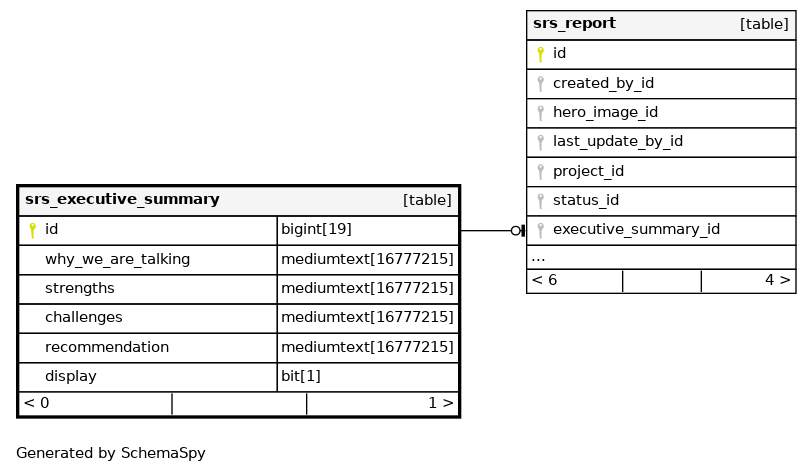Click the '< 6' parents count in srs_report
This screenshot has width=812, height=473.
(545, 280)
